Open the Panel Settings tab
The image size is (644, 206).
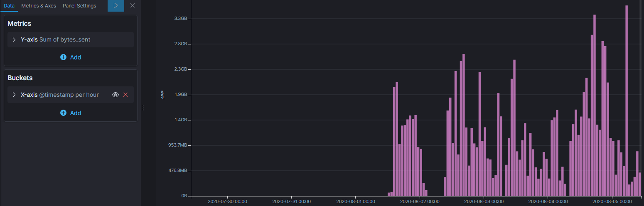[x=79, y=6]
